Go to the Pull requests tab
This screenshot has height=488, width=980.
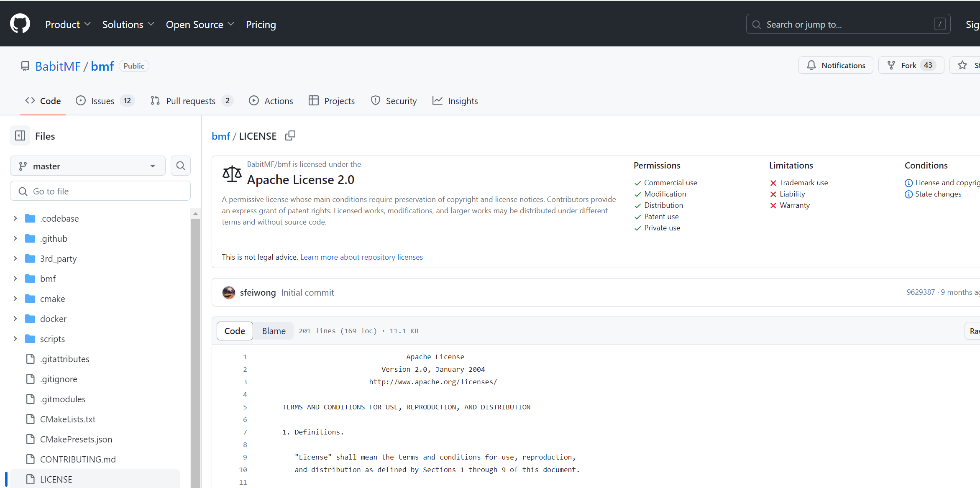(191, 101)
